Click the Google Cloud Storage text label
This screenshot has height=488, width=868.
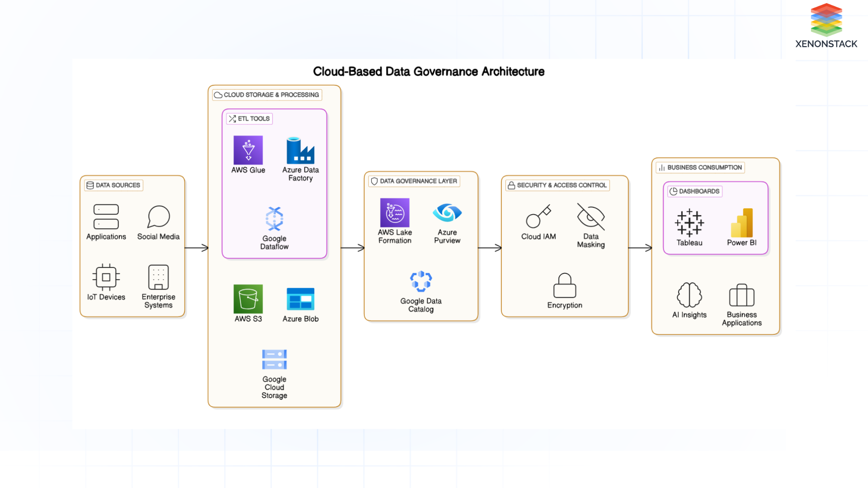(274, 387)
